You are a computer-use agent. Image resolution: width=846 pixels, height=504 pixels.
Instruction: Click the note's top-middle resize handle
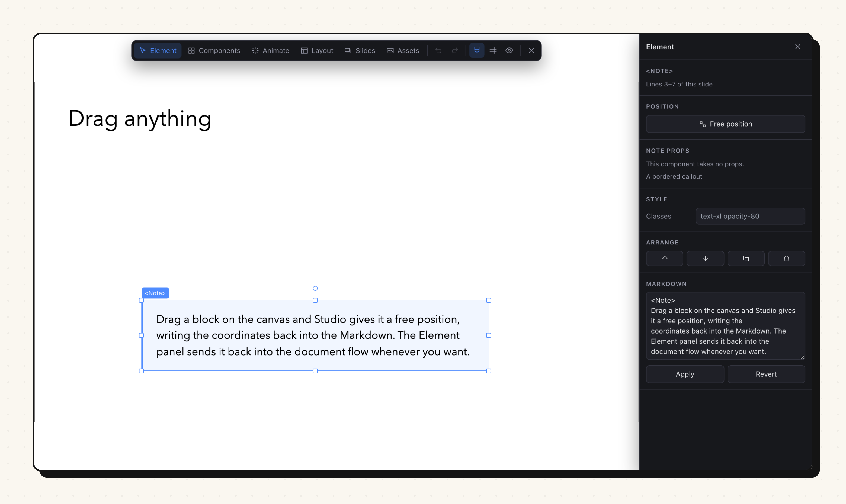315,300
